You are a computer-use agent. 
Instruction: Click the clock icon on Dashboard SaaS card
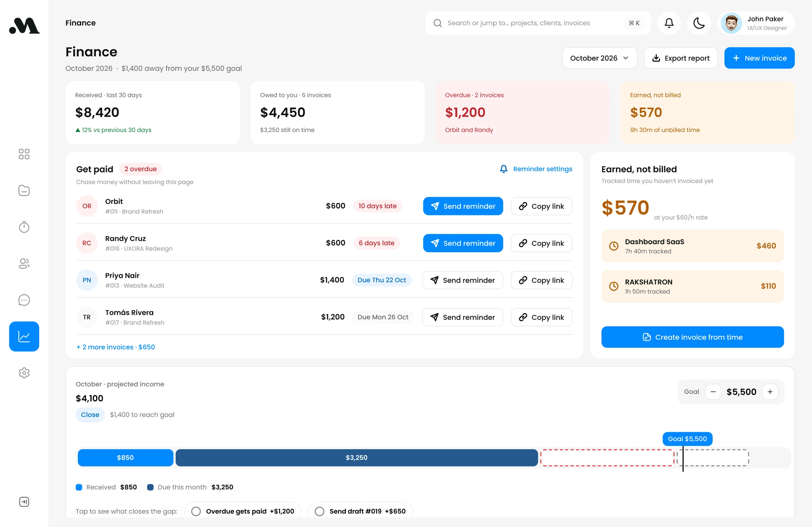click(x=613, y=246)
